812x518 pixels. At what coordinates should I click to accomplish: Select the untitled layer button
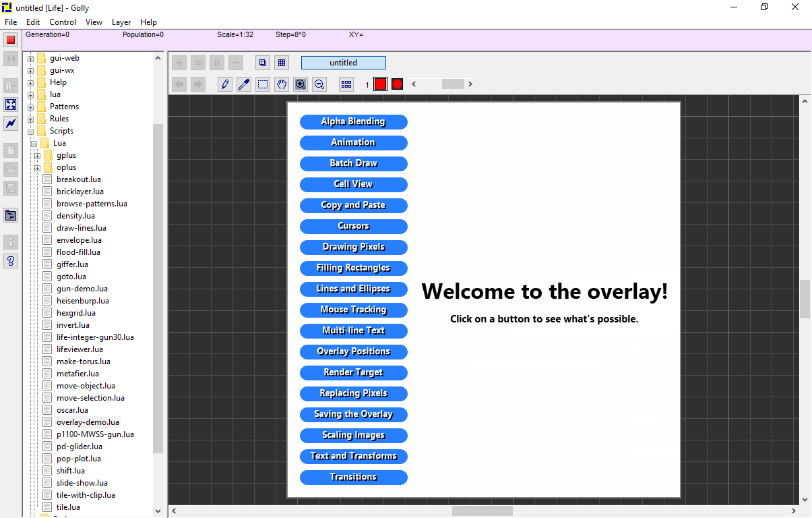coord(344,63)
